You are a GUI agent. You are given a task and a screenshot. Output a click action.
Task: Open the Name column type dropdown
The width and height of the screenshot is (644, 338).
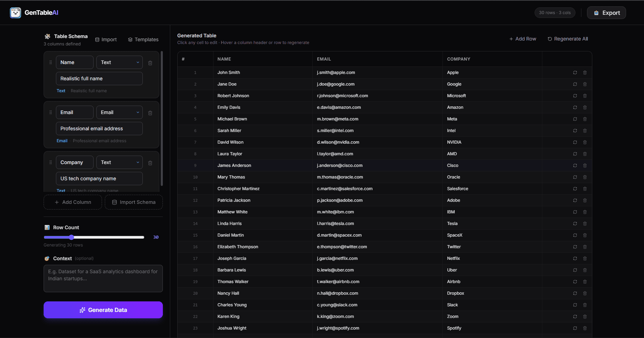click(x=119, y=62)
